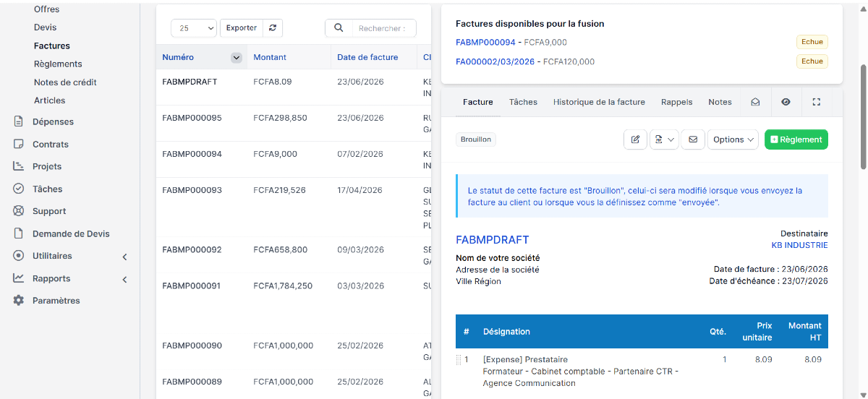The image size is (868, 399).
Task: Open FA000002/03/2026 link in fusion list
Action: [495, 62]
